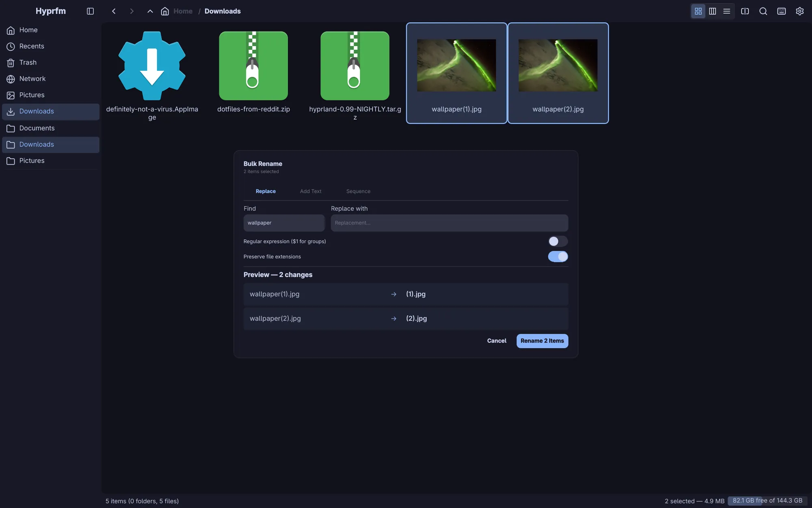Click Cancel in Bulk Rename dialog
The image size is (812, 508).
coord(497,341)
